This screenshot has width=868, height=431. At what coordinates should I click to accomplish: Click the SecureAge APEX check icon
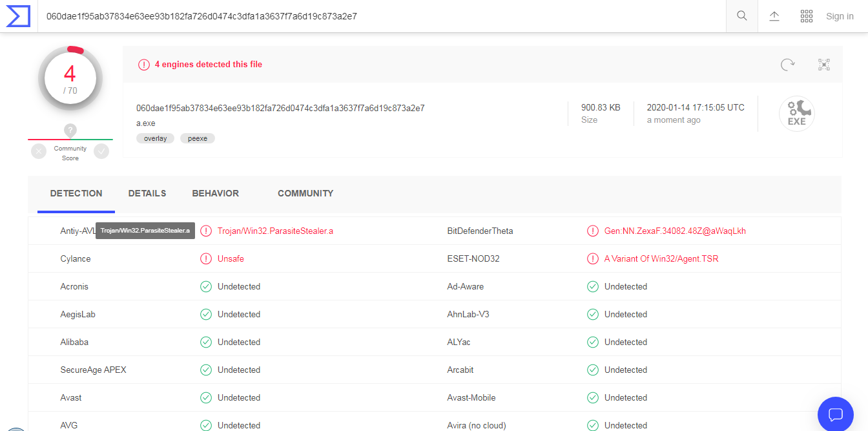point(206,370)
